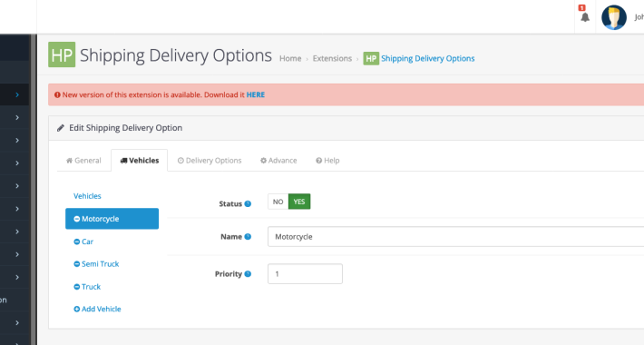Select the Motorcycle vehicle
The height and width of the screenshot is (345, 644).
112,219
